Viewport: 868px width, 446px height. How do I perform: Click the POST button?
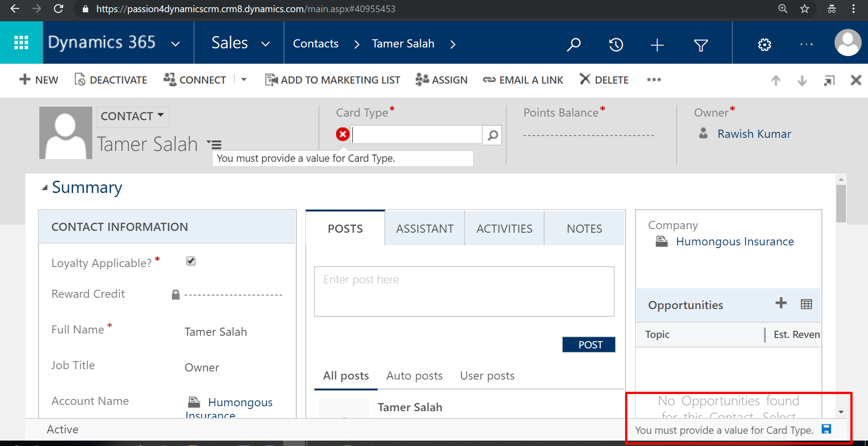click(588, 345)
